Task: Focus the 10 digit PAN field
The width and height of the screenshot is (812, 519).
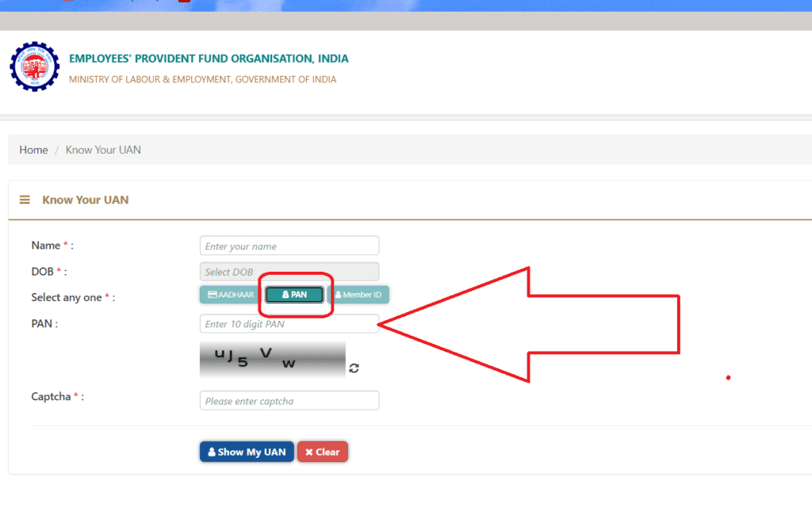Action: point(289,324)
